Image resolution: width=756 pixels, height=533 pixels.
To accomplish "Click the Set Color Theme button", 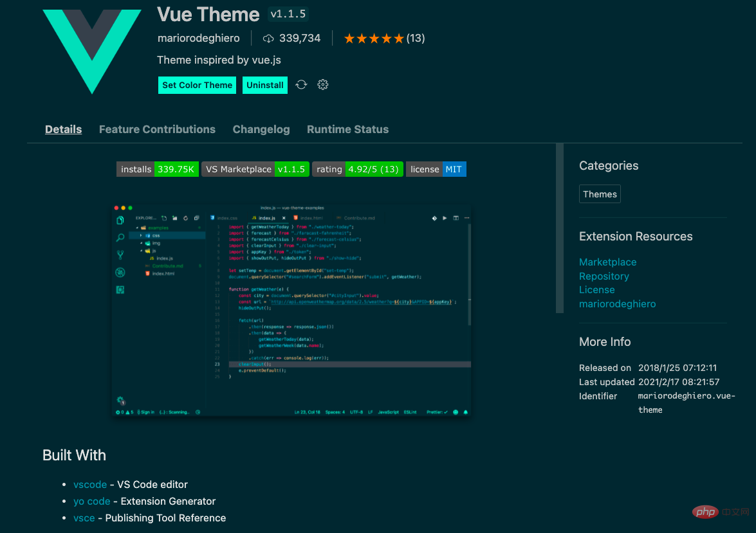I will coord(197,85).
